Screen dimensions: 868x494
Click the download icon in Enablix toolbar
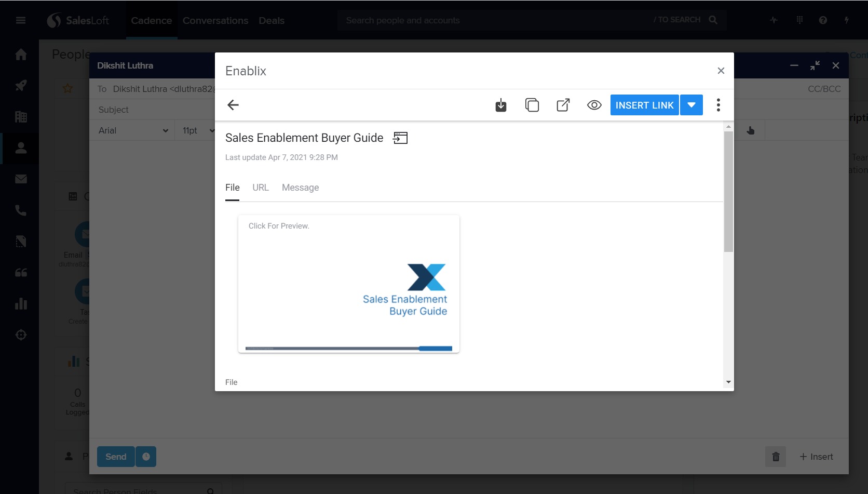(x=500, y=105)
